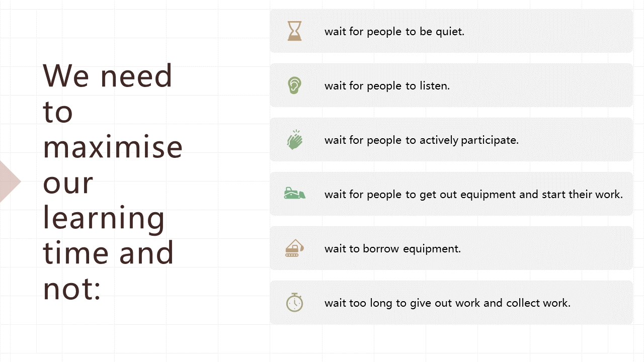Click the word 'learning' in the title
Screen dimensions: 644x362
pos(104,219)
